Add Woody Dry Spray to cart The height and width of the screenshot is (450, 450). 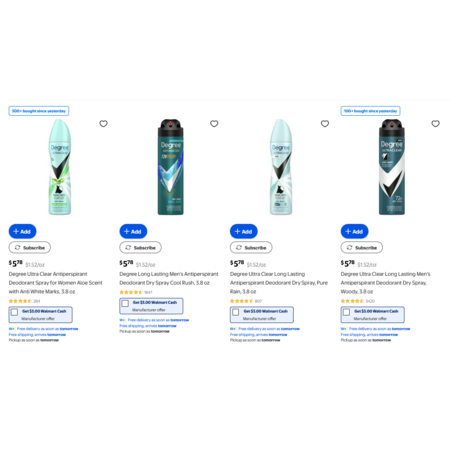point(354,231)
